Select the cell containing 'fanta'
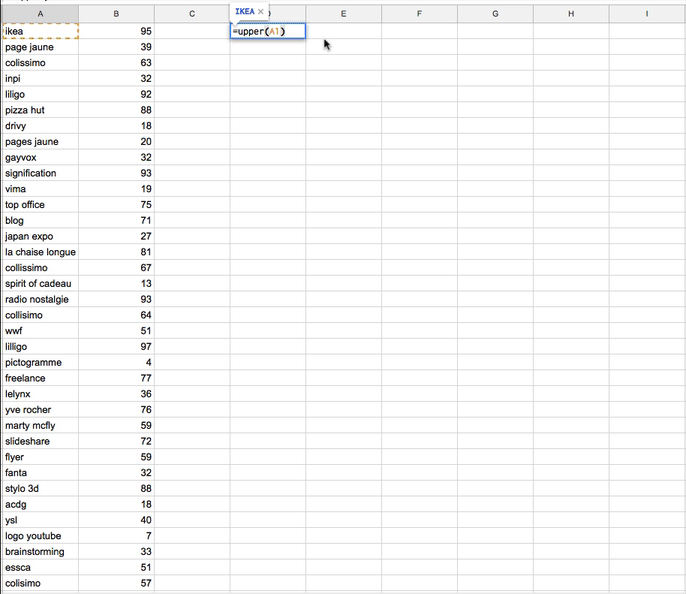 [40, 472]
